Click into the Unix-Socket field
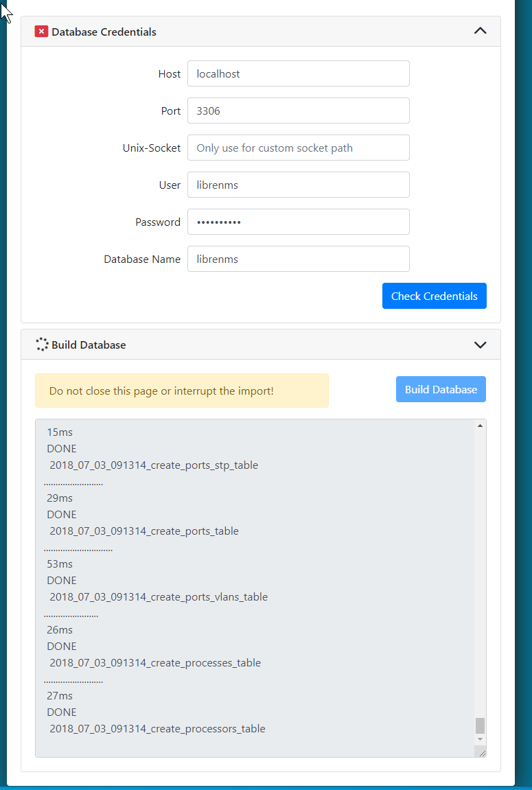Viewport: 532px width, 790px height. pyautogui.click(x=298, y=148)
